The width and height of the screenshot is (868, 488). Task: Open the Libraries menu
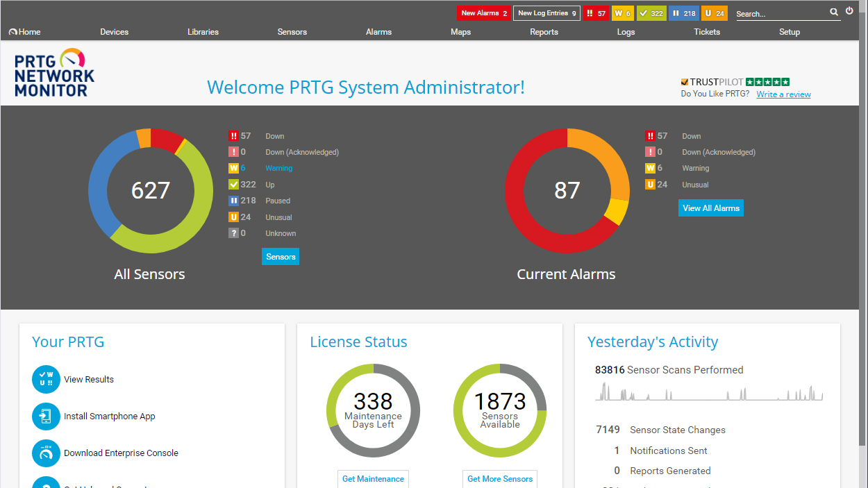coord(203,32)
